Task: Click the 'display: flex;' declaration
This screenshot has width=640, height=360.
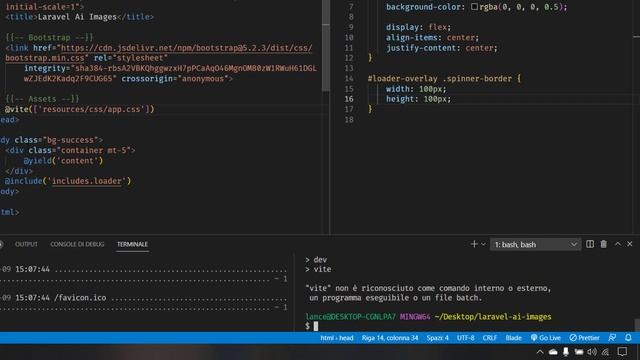Action: [418, 27]
